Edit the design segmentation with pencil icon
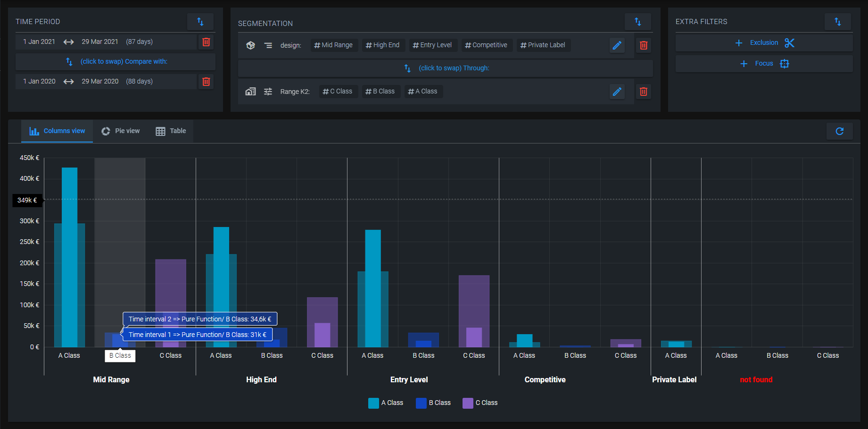Viewport: 868px width, 429px height. tap(617, 45)
